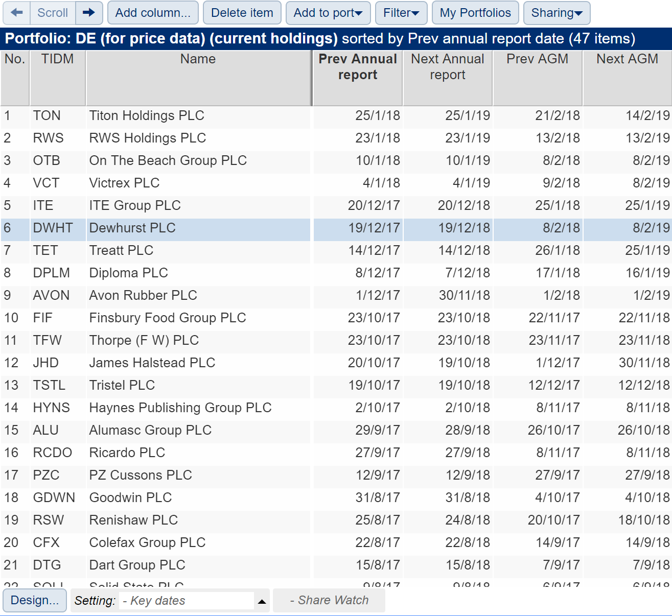672x616 pixels.
Task: Click Alumasc Group PLC
Action: tap(150, 430)
